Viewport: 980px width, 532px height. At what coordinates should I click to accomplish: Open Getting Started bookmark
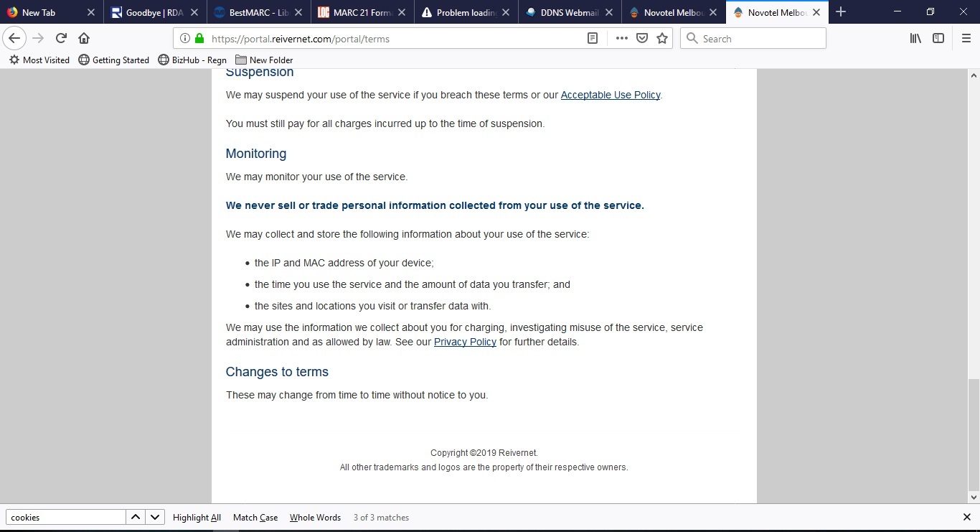[113, 60]
